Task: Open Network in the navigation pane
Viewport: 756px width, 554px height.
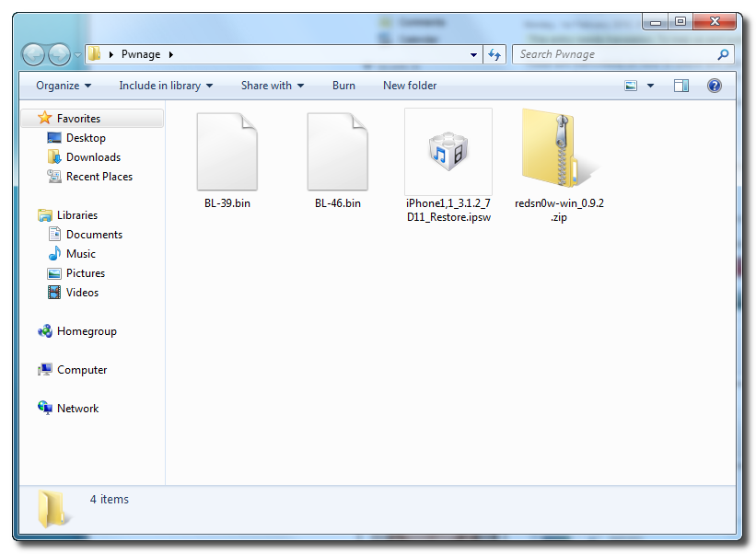Action: coord(77,408)
